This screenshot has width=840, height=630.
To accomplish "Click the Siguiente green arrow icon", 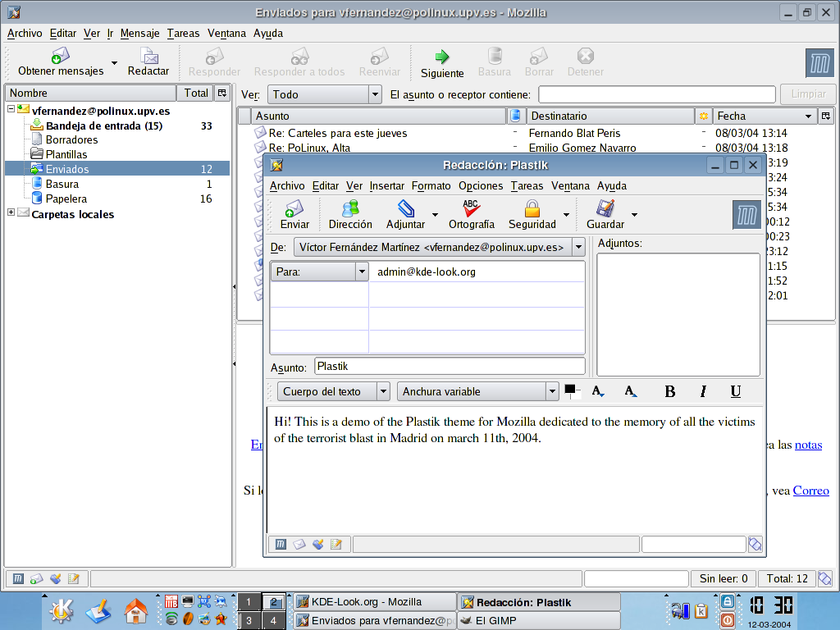I will coord(442,57).
